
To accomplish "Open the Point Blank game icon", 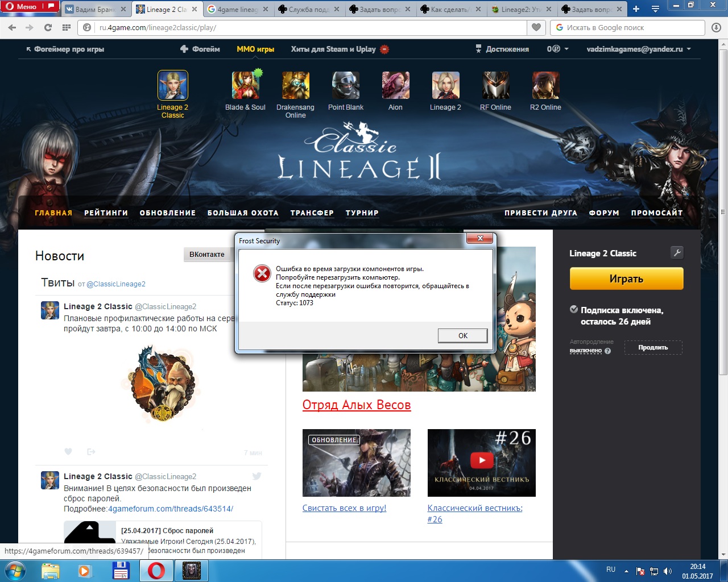I will pos(346,86).
